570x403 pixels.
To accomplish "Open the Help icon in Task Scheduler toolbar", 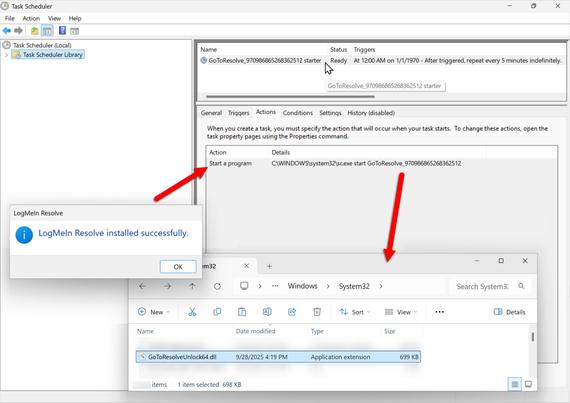I will coord(62,31).
